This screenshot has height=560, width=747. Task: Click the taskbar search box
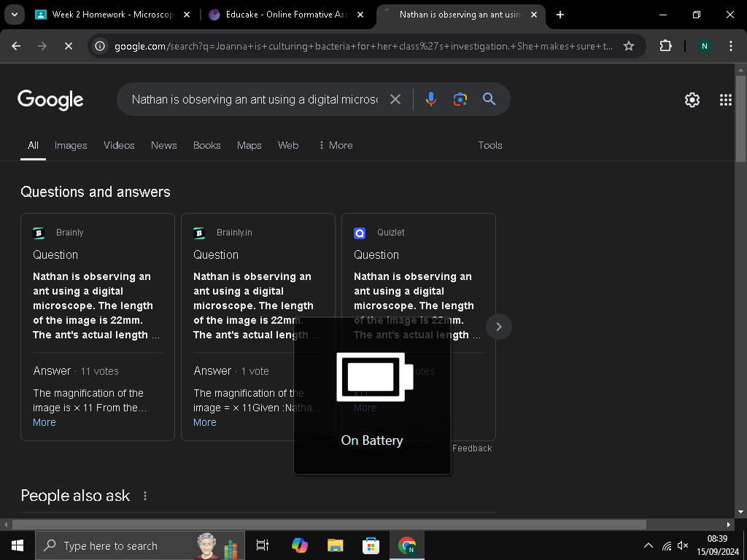tap(139, 545)
